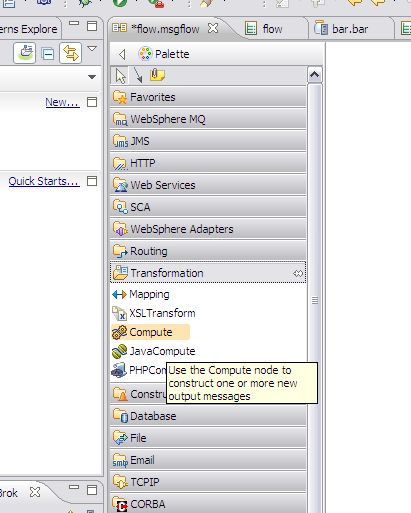
Task: Click the collapse all button in explorer toolbar
Action: [48, 53]
